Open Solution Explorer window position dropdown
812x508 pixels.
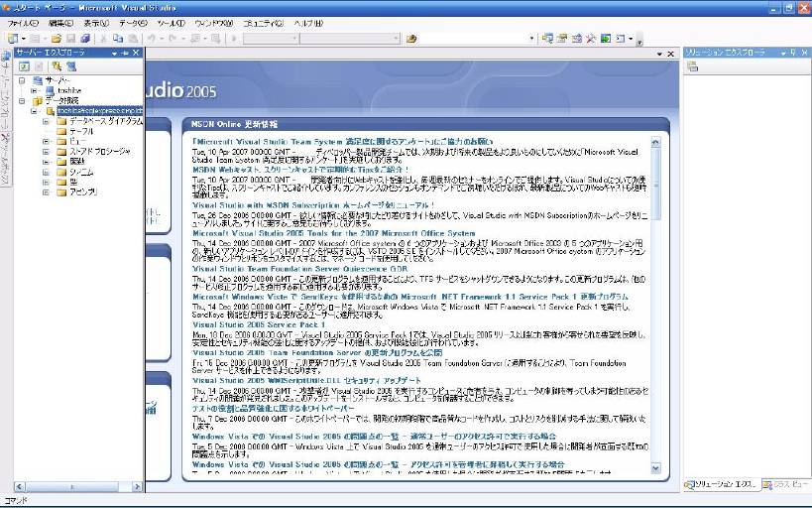[x=783, y=53]
